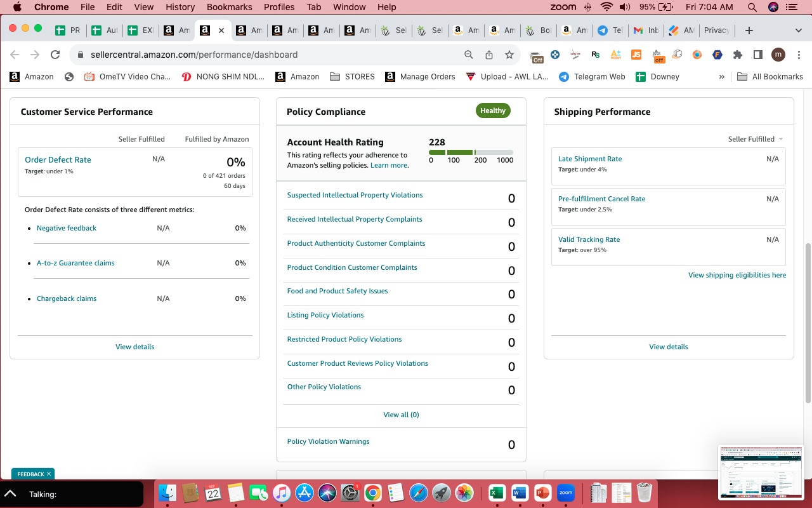Expand the Seller Fulfilled shipping dropdown

(756, 139)
